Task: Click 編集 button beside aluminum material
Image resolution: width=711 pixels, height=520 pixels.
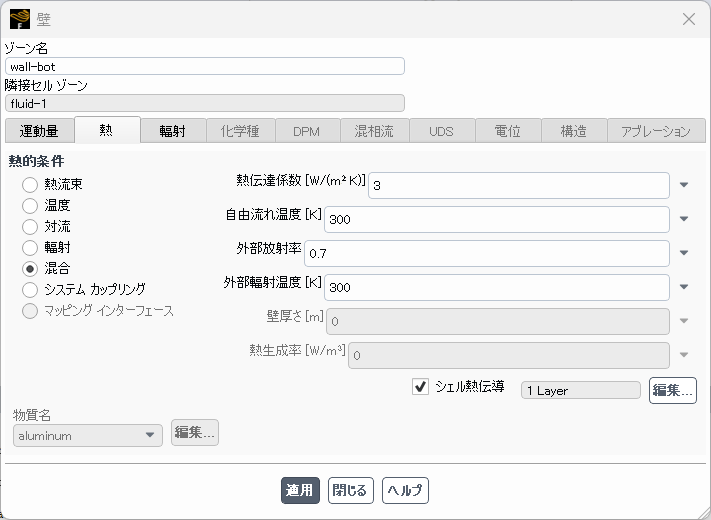Action: click(195, 433)
